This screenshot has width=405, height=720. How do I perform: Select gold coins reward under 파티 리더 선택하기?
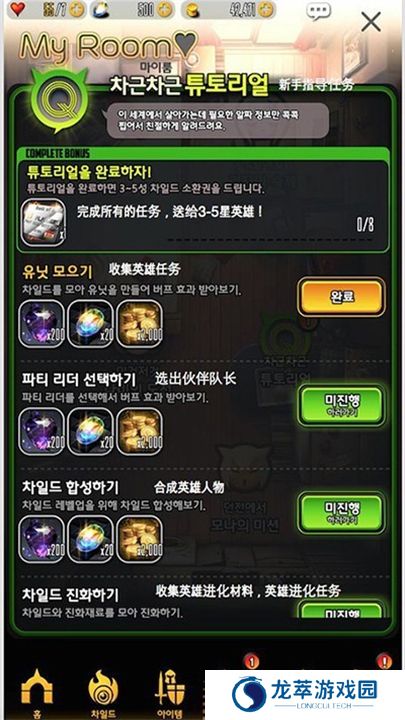tap(140, 432)
